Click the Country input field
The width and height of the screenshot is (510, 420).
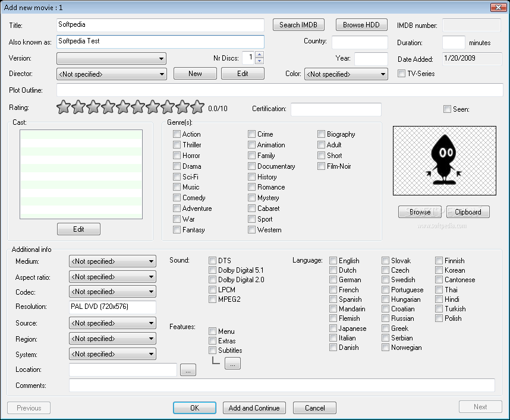pos(360,42)
